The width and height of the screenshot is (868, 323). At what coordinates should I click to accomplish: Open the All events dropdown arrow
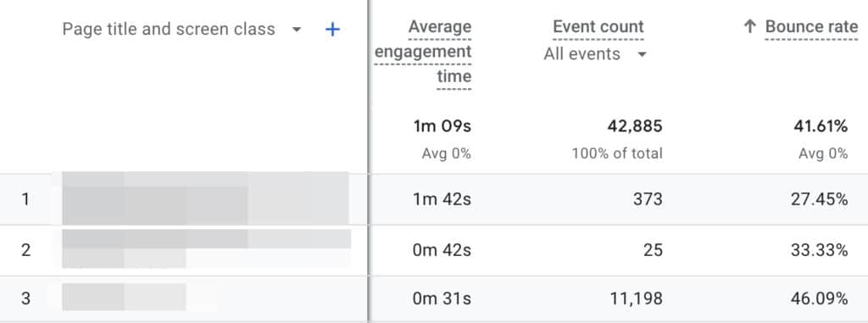point(643,54)
